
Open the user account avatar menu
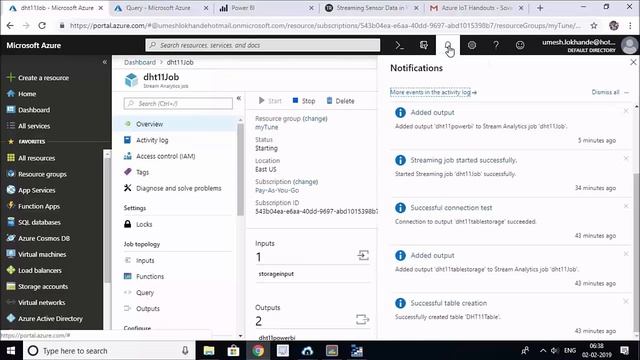click(629, 45)
